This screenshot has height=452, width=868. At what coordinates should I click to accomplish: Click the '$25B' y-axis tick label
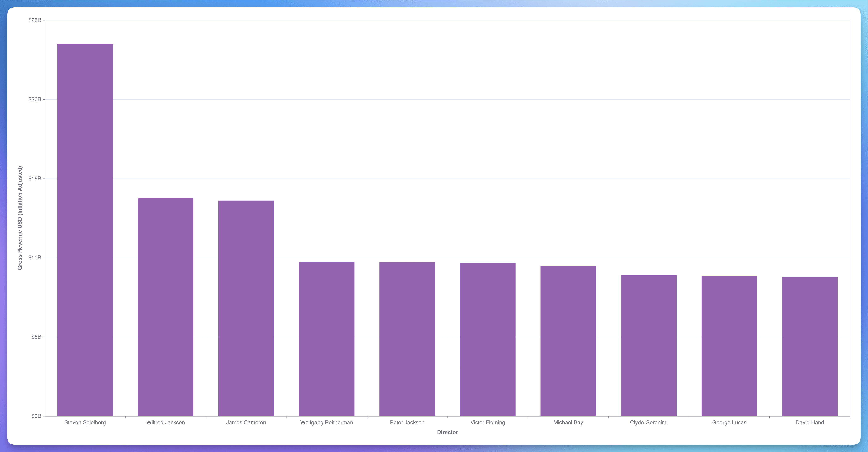35,20
